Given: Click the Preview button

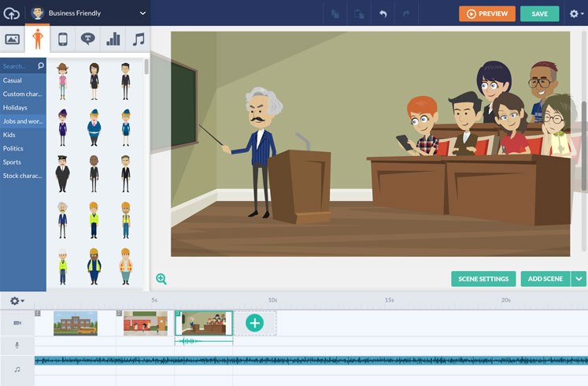Looking at the screenshot, I should click(487, 13).
